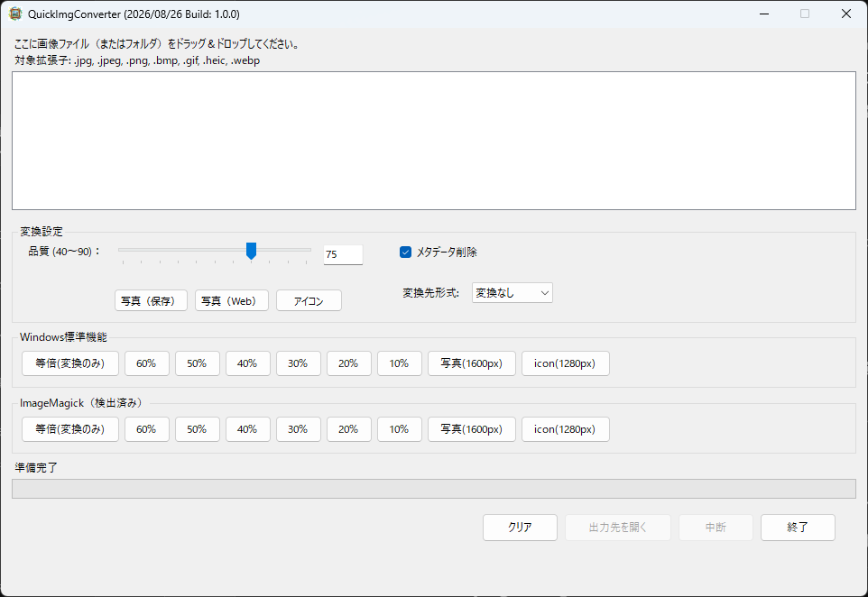Click 20% under ImageMagick
Viewport: 868px width, 597px height.
[349, 429]
